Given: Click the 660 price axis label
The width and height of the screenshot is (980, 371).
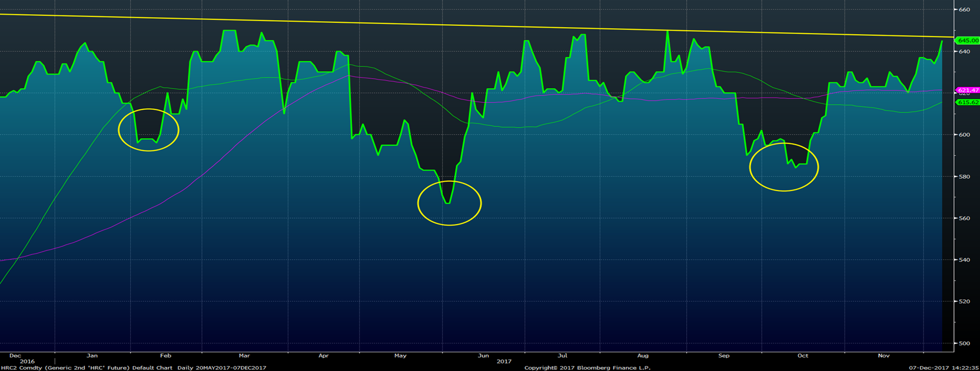Looking at the screenshot, I should pos(964,10).
